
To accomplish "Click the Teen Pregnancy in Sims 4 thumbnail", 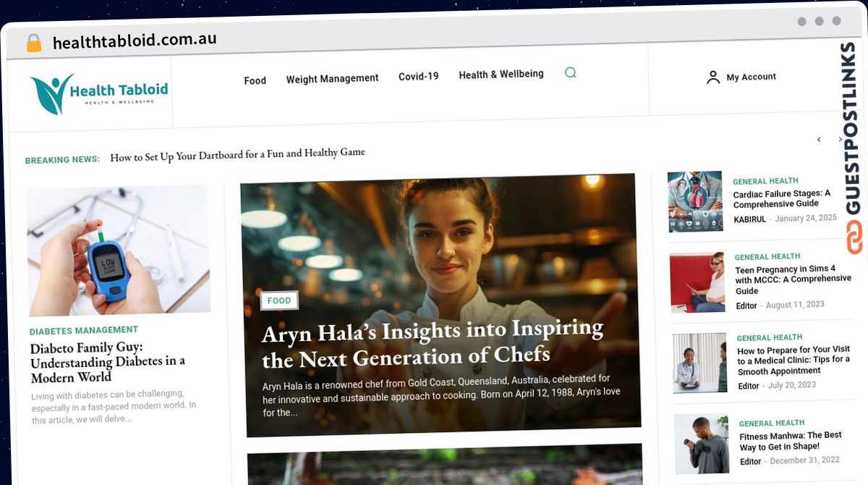I will (697, 282).
